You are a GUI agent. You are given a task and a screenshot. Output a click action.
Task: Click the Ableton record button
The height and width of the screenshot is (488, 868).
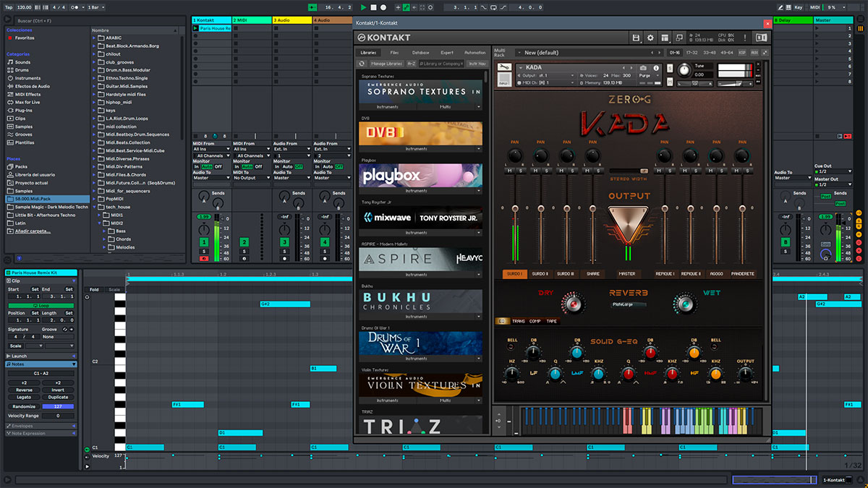point(383,7)
